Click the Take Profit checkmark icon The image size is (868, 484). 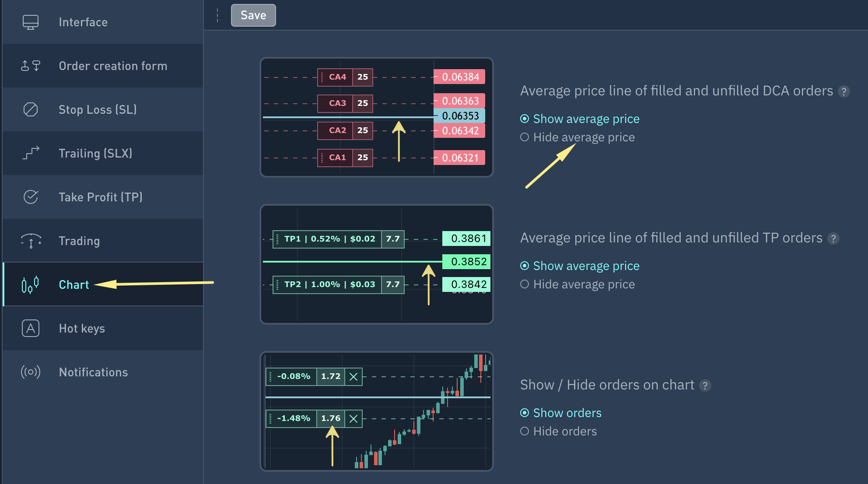(x=31, y=197)
